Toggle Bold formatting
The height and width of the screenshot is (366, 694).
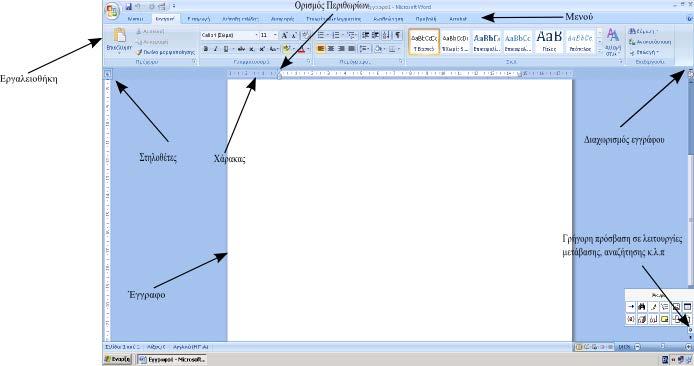(205, 49)
